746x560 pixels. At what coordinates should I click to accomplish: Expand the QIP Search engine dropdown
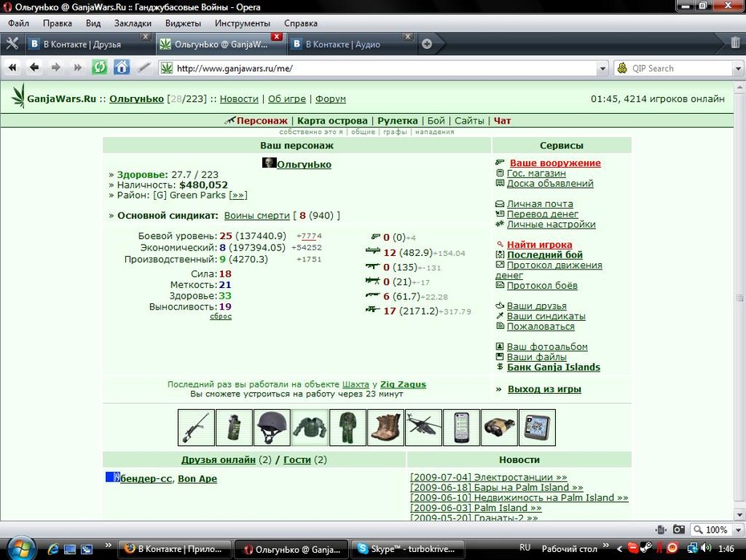pos(738,68)
